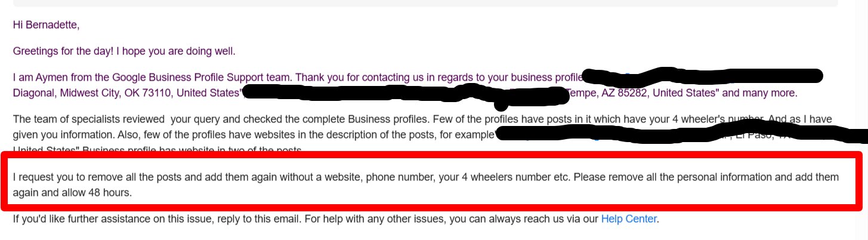Click the words 'and many more'

[765, 93]
